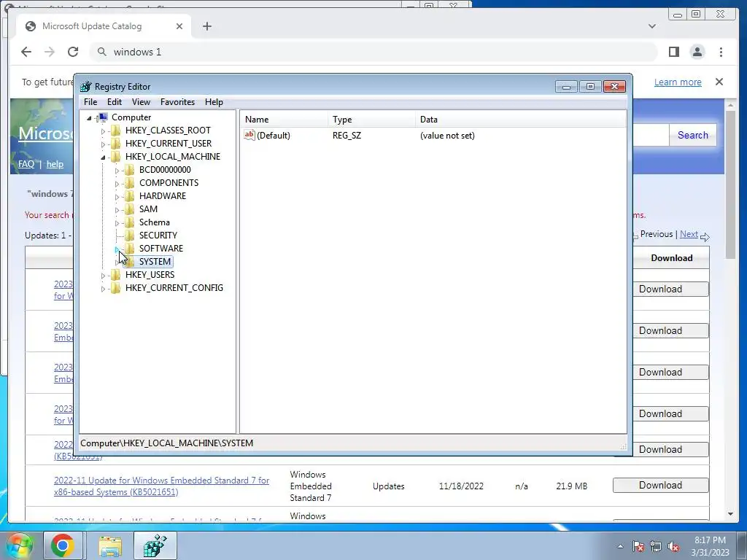Expand the HARDWARE key

(x=117, y=197)
